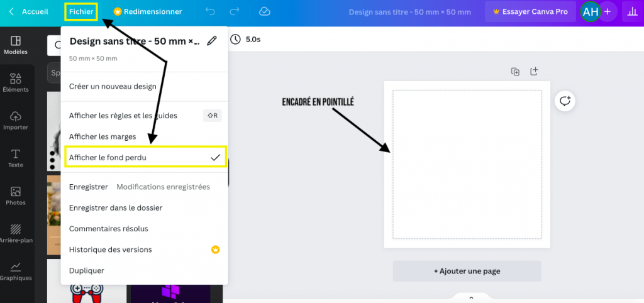644x303 pixels.
Task: Select Afficher les règles et les guides
Action: pyautogui.click(x=144, y=116)
